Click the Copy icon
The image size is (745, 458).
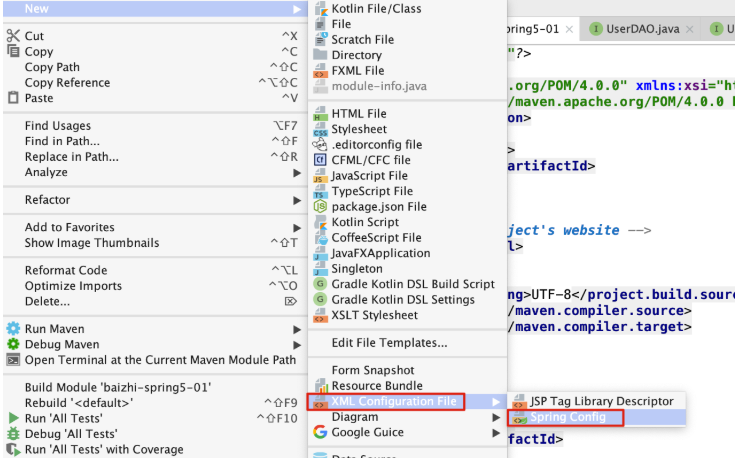tap(13, 51)
